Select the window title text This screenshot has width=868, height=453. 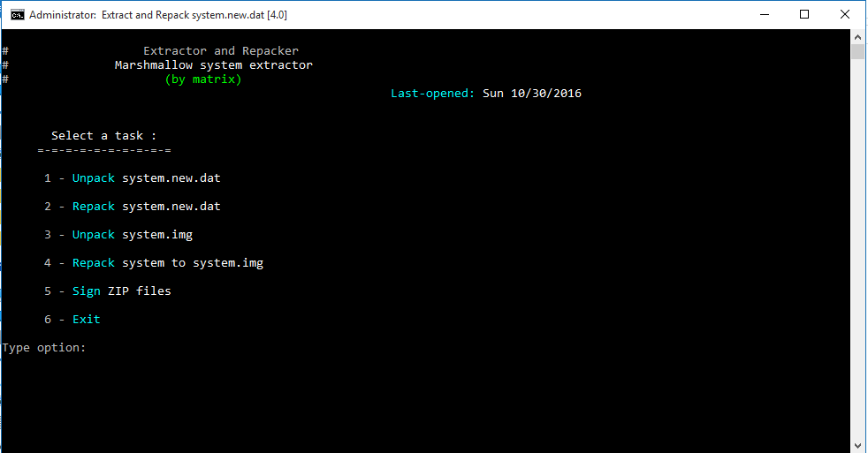point(158,15)
